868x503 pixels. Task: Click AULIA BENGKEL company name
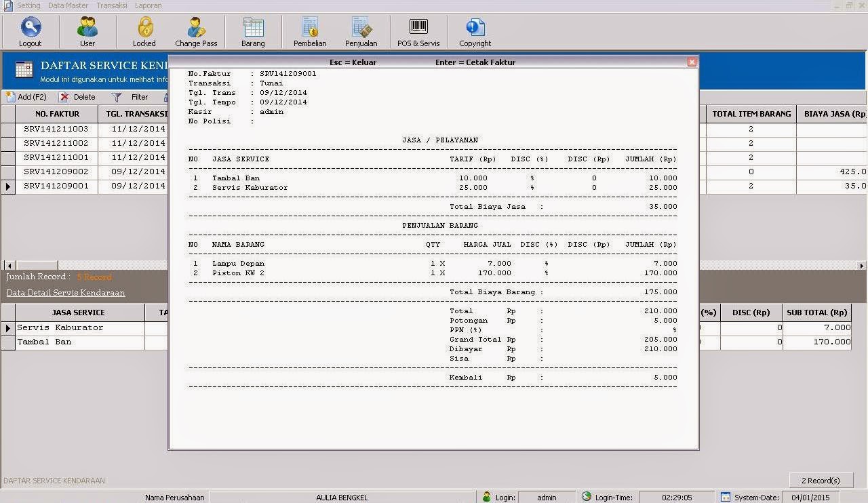[x=342, y=497]
